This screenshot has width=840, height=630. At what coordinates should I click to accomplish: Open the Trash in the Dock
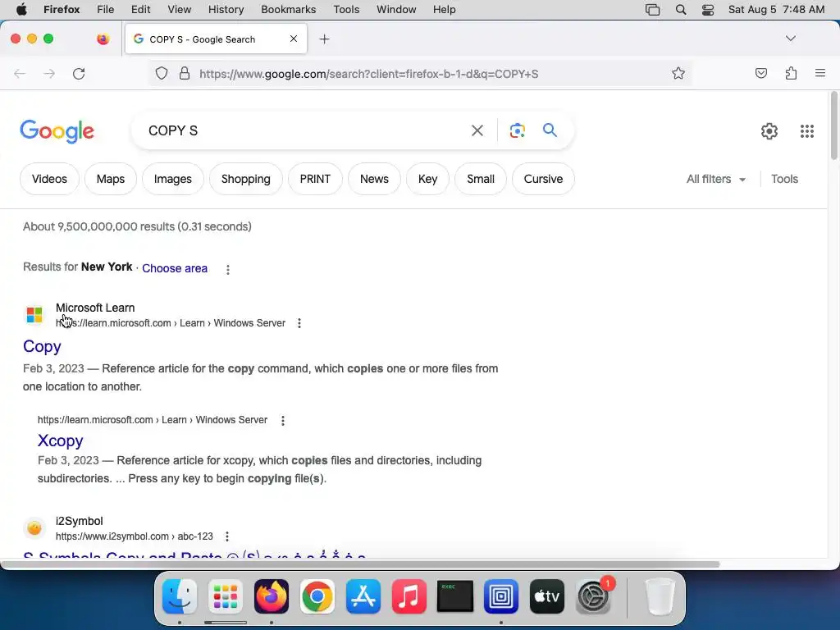660,596
